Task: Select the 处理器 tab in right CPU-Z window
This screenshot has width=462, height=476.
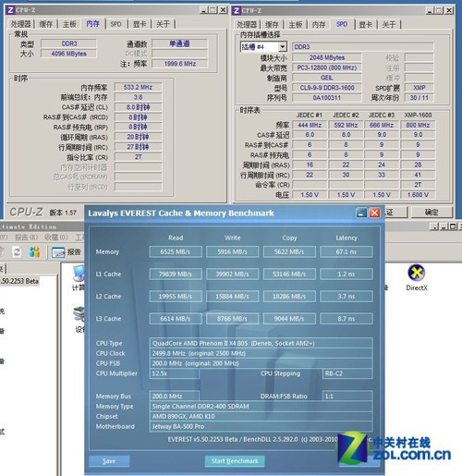Action: pyautogui.click(x=247, y=24)
